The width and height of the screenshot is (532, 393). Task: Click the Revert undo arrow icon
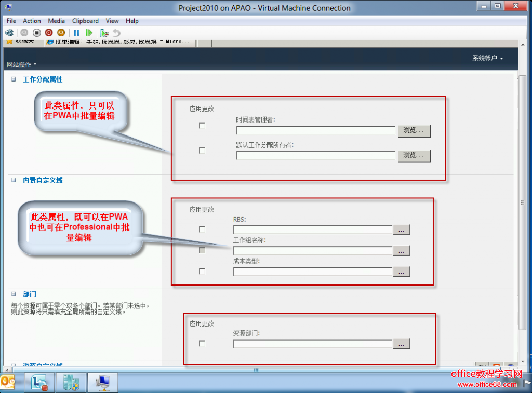[x=117, y=33]
